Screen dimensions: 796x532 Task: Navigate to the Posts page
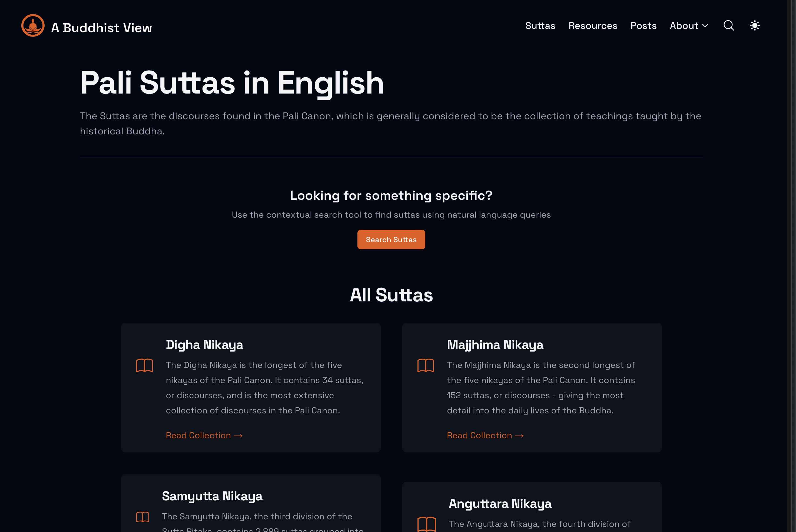pos(643,25)
